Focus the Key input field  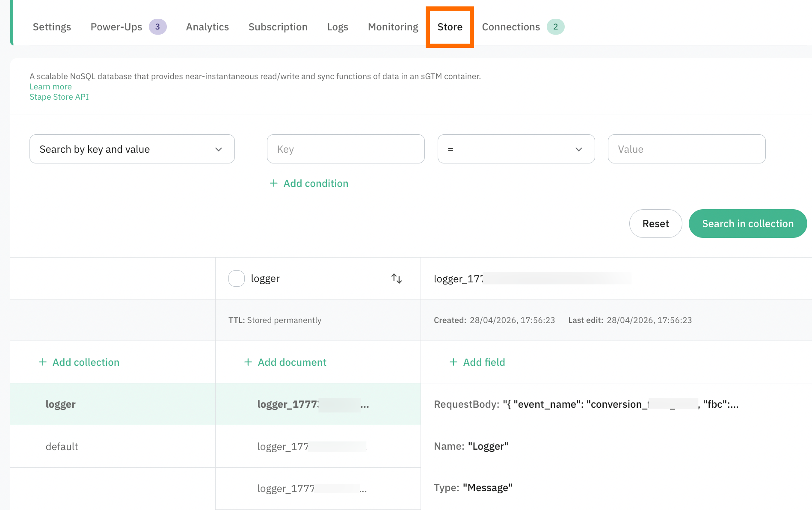pos(346,149)
